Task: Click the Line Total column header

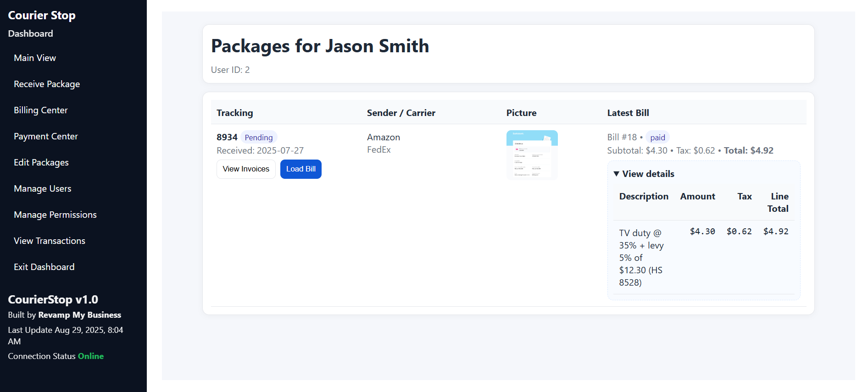Action: click(778, 202)
